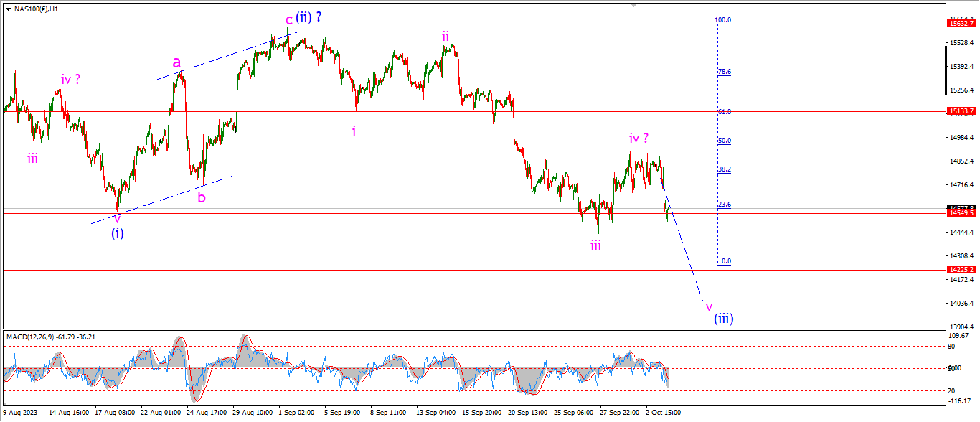Click the chart shift triangle marker at top
The image size is (980, 422).
tap(633, 4)
